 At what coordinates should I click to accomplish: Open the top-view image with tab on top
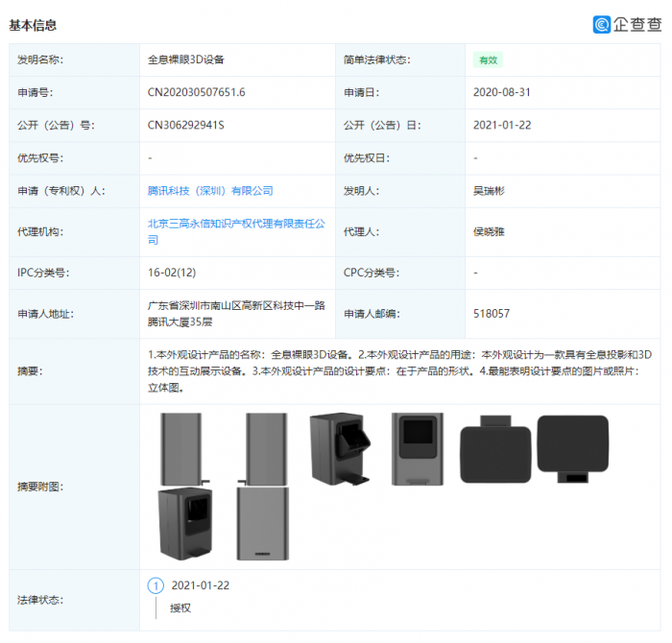tap(495, 449)
